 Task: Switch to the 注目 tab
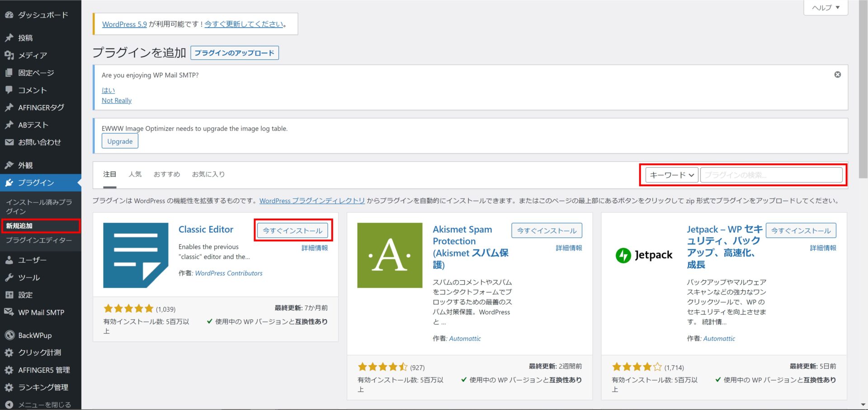pos(109,174)
